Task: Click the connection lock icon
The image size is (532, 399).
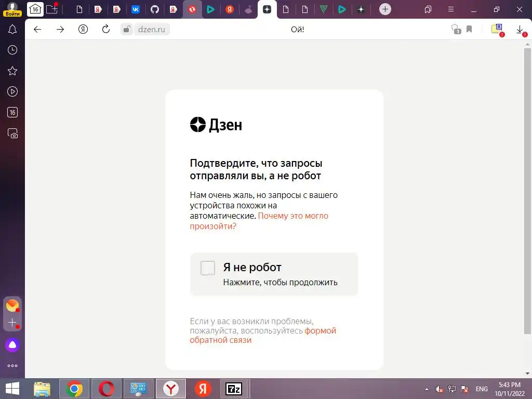Action: click(x=127, y=30)
